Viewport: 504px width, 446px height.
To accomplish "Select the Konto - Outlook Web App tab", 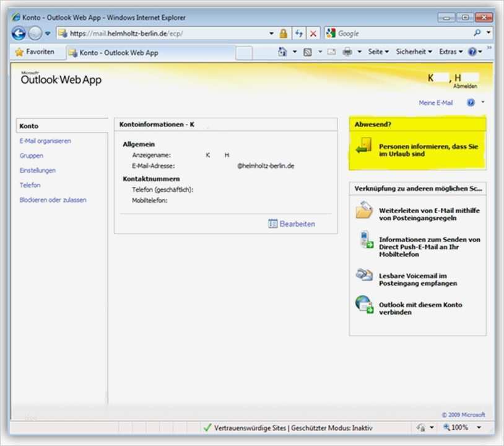I will pos(150,53).
